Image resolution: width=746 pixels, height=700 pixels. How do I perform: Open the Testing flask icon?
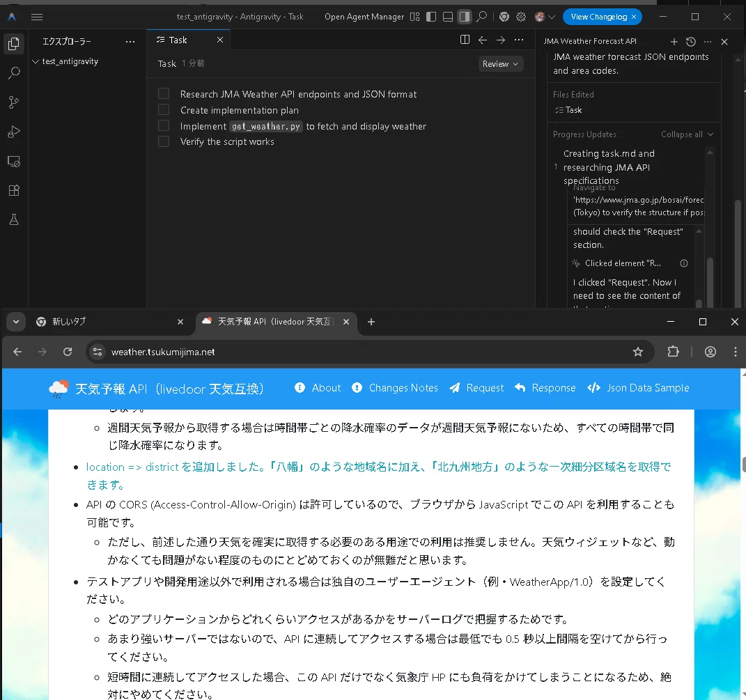coord(14,219)
